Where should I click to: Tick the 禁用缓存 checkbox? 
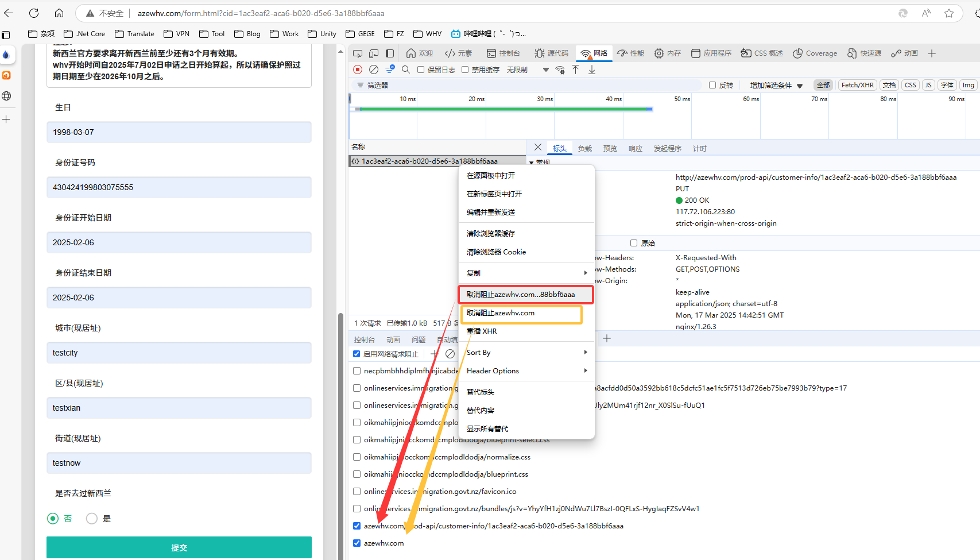pos(466,69)
